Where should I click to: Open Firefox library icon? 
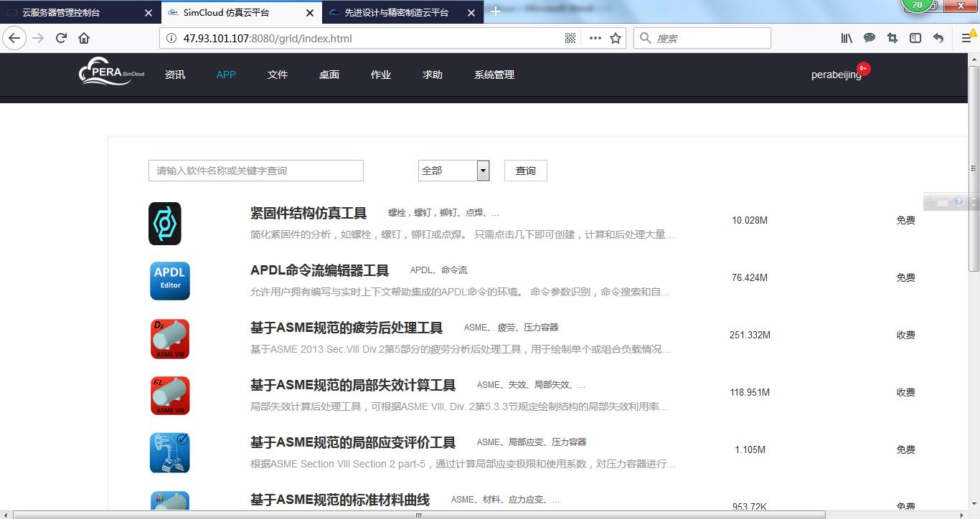coord(847,38)
